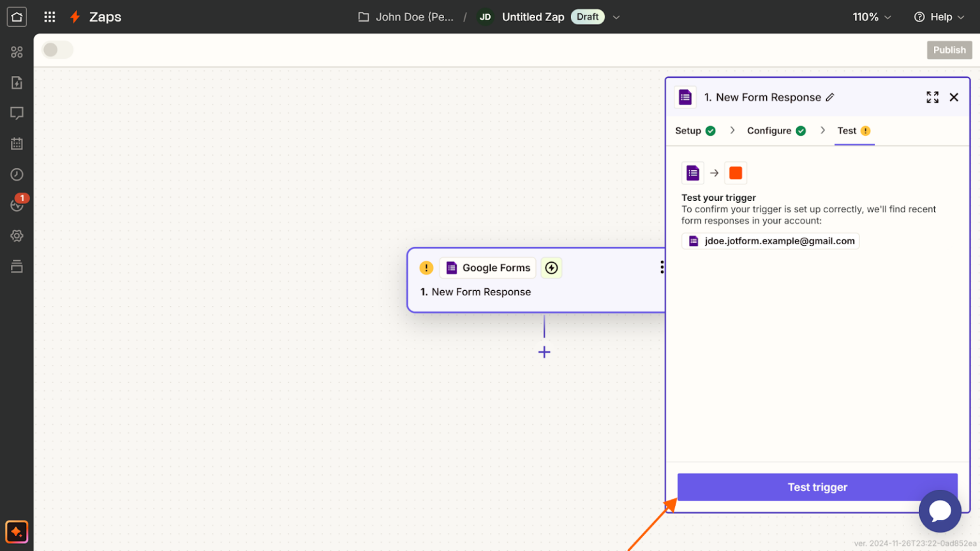
Task: Rename the step with the pencil icon
Action: click(831, 97)
